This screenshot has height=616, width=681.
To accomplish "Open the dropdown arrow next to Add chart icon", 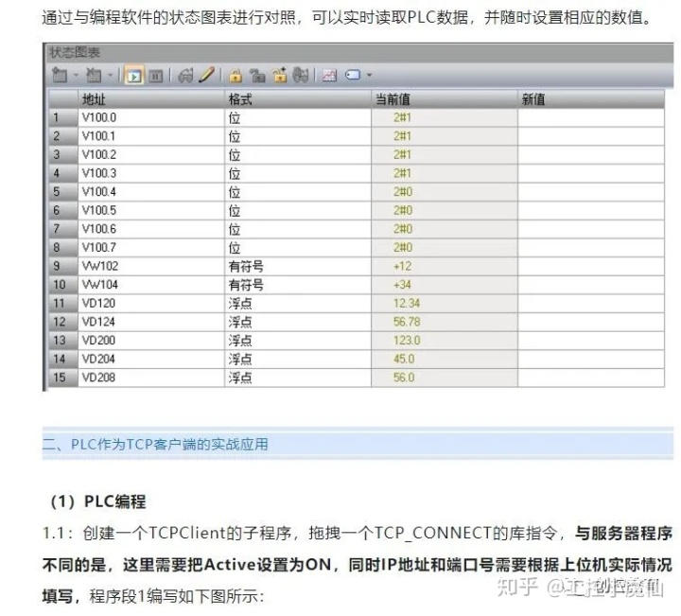I will point(76,75).
